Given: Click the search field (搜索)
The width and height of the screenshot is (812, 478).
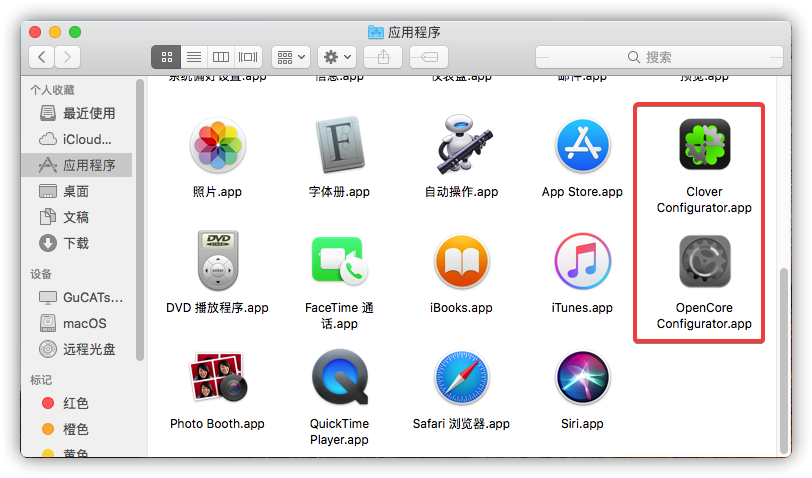Looking at the screenshot, I should (659, 56).
